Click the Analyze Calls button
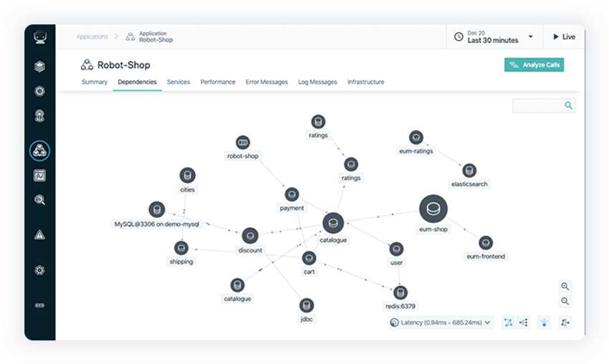The height and width of the screenshot is (364, 609). [x=534, y=65]
